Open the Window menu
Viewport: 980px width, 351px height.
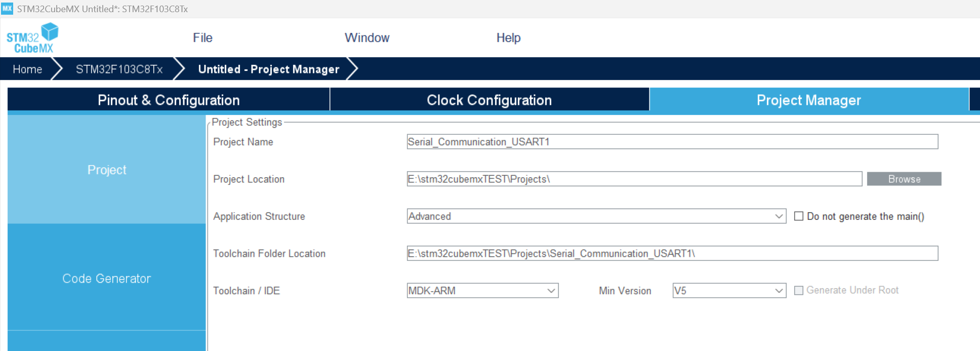point(367,38)
